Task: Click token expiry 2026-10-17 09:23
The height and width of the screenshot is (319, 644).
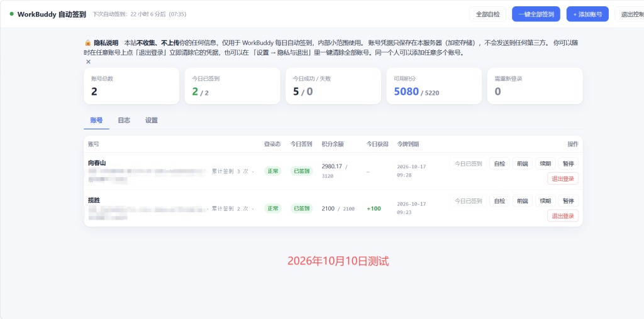Action: [411, 208]
